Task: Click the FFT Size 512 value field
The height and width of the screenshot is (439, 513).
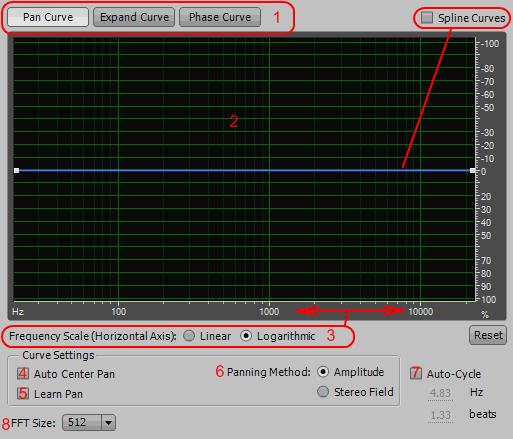Action: click(82, 423)
